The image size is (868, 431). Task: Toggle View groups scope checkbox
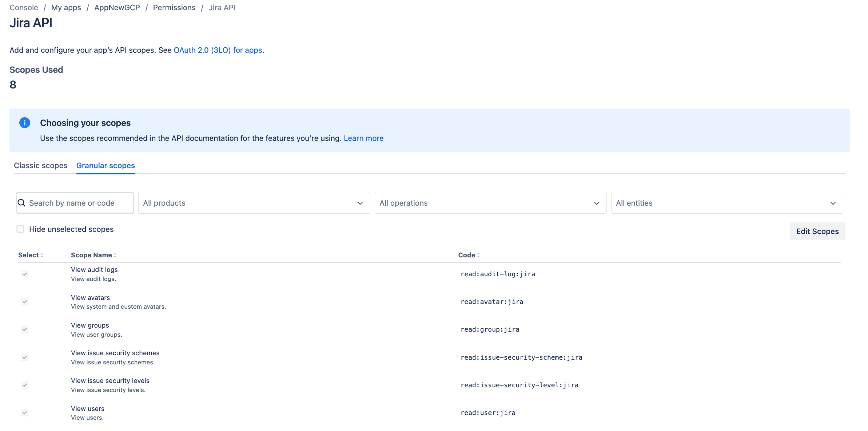25,329
